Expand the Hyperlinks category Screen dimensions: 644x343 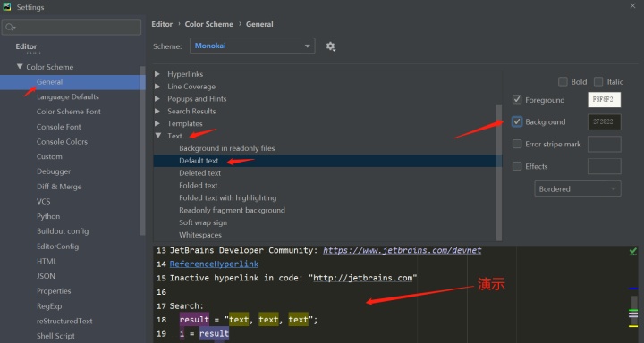(x=157, y=74)
